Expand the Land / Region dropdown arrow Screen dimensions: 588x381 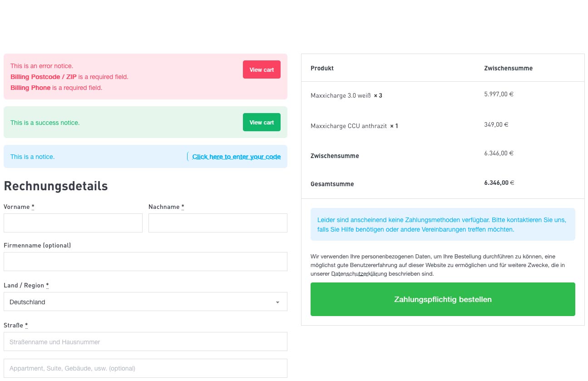277,302
